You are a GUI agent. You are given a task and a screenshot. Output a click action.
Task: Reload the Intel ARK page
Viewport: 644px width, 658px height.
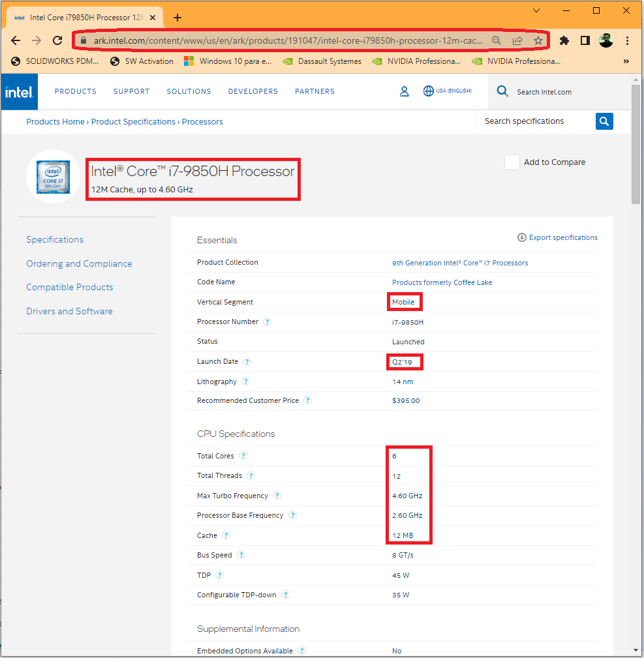57,40
